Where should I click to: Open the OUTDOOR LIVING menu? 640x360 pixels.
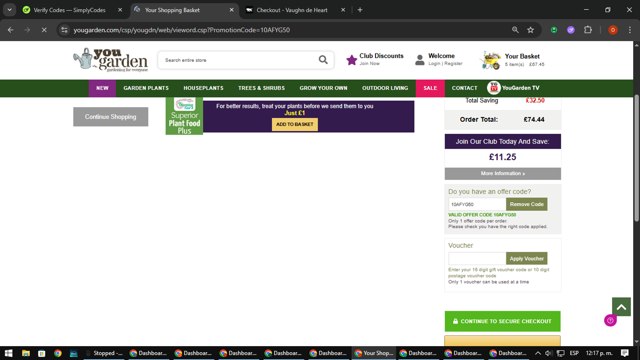(x=385, y=88)
